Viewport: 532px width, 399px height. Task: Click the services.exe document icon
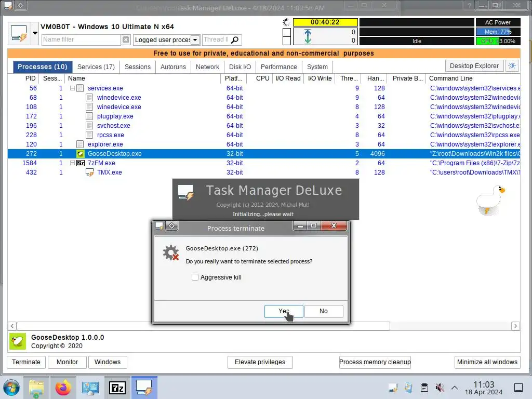tap(80, 88)
